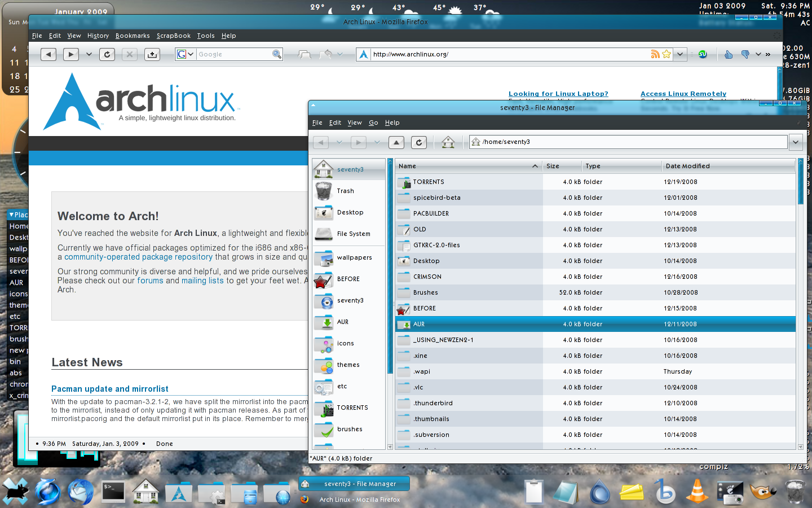This screenshot has height=508, width=812.
Task: Open the dropdown next to the thumbs-down icon
Action: 758,54
